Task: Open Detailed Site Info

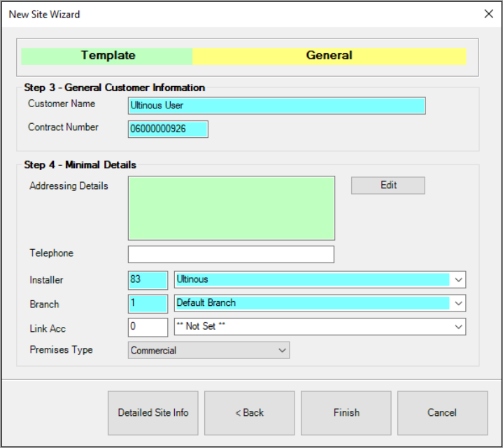Action: (153, 413)
